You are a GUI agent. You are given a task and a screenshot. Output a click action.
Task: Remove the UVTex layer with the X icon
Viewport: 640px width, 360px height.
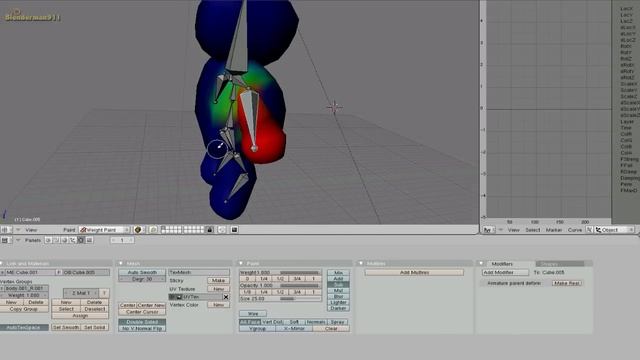point(226,297)
